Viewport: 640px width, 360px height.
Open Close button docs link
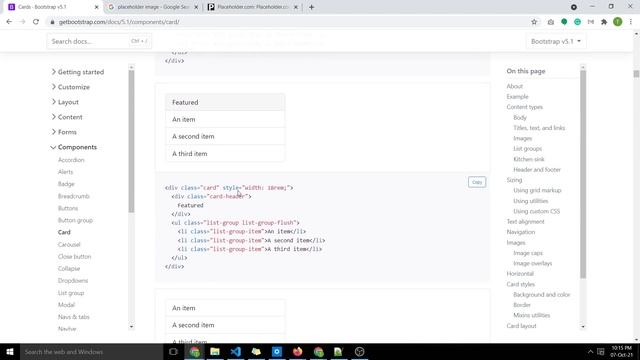click(x=74, y=257)
